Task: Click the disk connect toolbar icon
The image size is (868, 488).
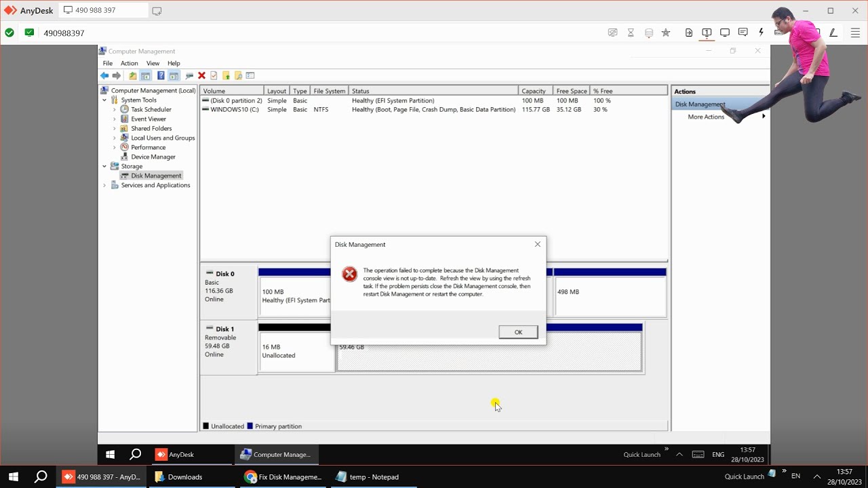Action: click(x=189, y=75)
